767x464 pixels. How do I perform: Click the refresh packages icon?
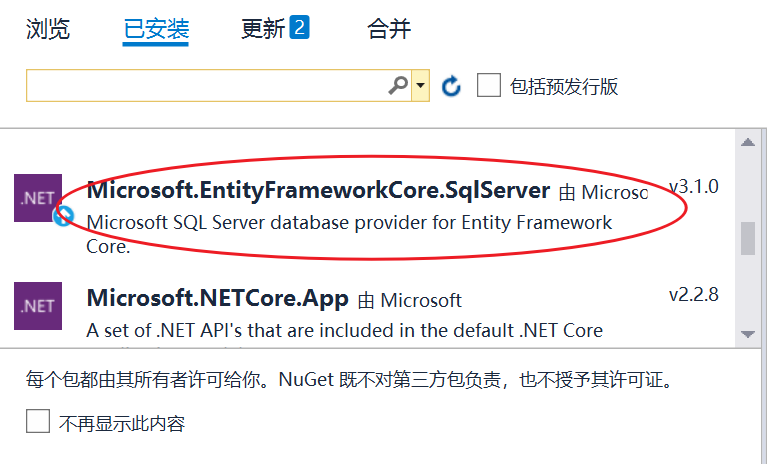451,86
